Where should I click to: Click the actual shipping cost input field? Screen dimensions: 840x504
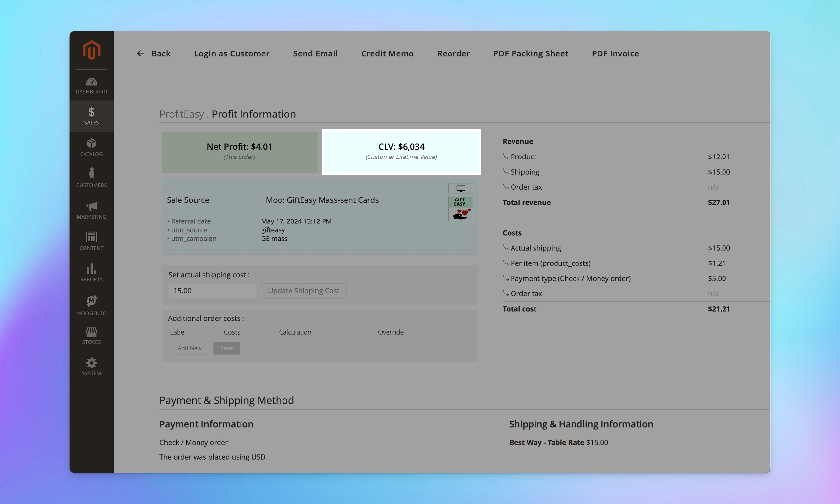pyautogui.click(x=212, y=291)
